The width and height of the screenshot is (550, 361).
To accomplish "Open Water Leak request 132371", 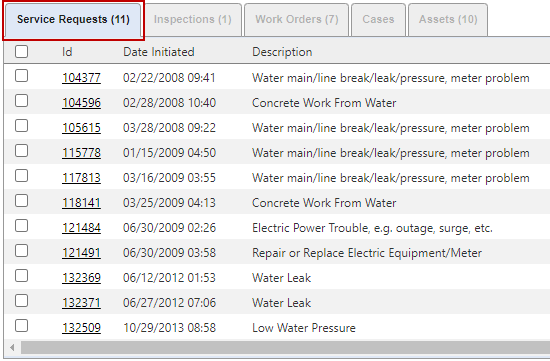I will pyautogui.click(x=81, y=303).
